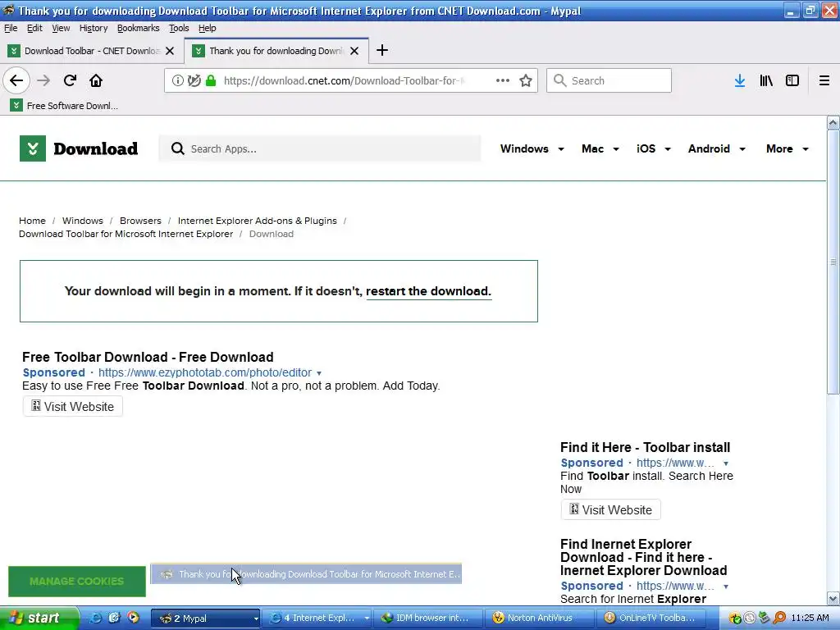This screenshot has width=840, height=630.
Task: Open a new tab with plus button
Action: 382,50
